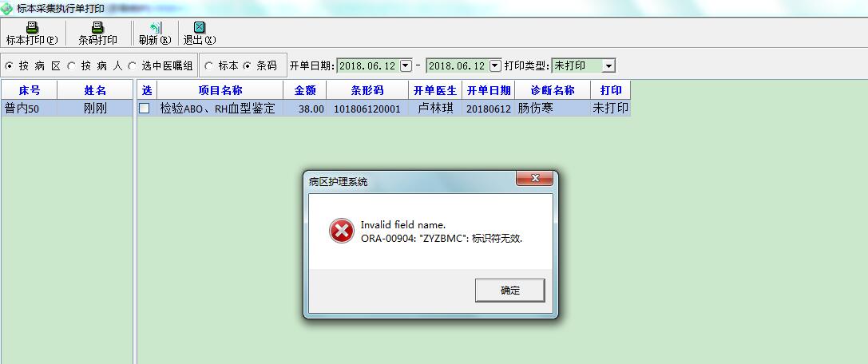
Task: Click the red error icon in dialog
Action: (342, 231)
